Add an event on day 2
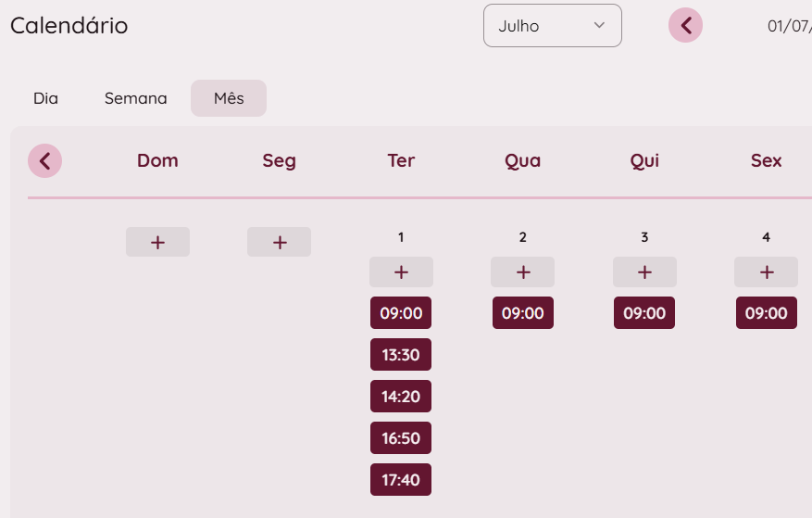Viewport: 812px width, 518px height. pos(522,272)
